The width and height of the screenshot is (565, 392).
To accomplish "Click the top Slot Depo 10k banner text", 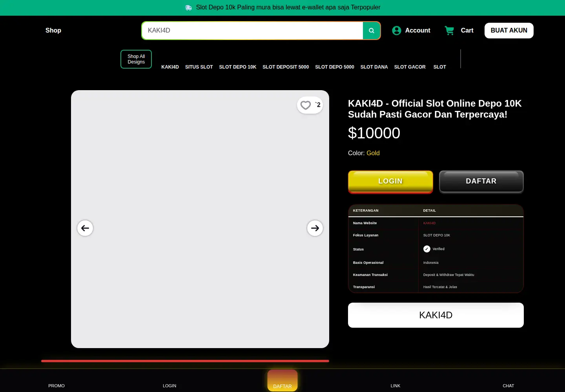I will click(x=288, y=7).
